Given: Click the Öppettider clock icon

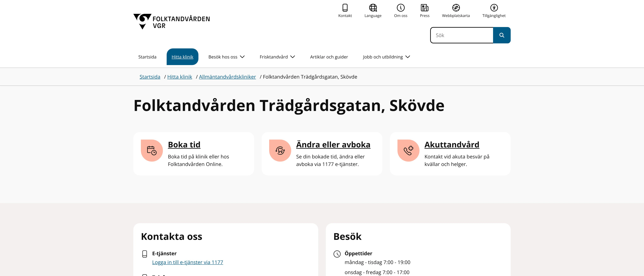Looking at the screenshot, I should (x=337, y=254).
